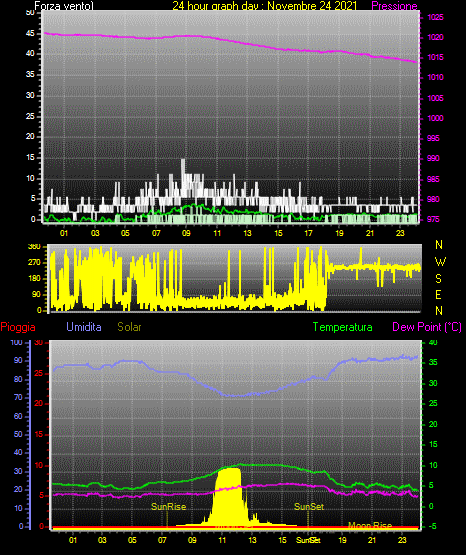The height and width of the screenshot is (555, 466).
Task: Click the E wind direction label
Action: pyautogui.click(x=438, y=294)
